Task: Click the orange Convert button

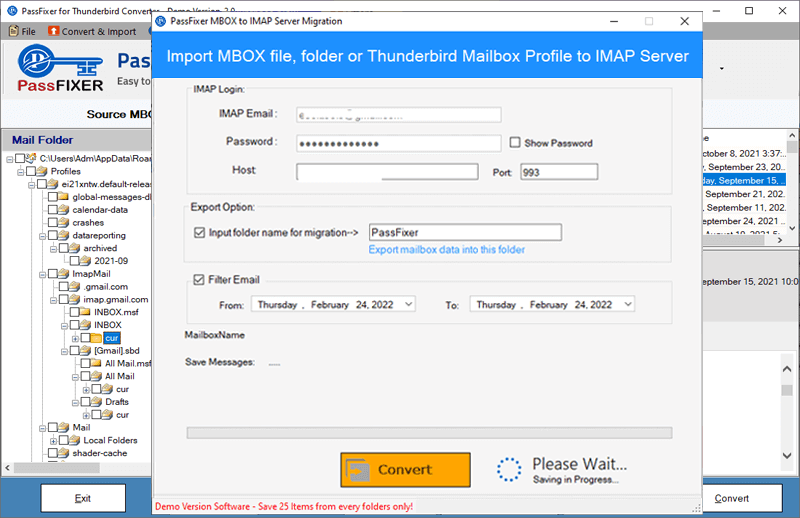Action: point(406,470)
